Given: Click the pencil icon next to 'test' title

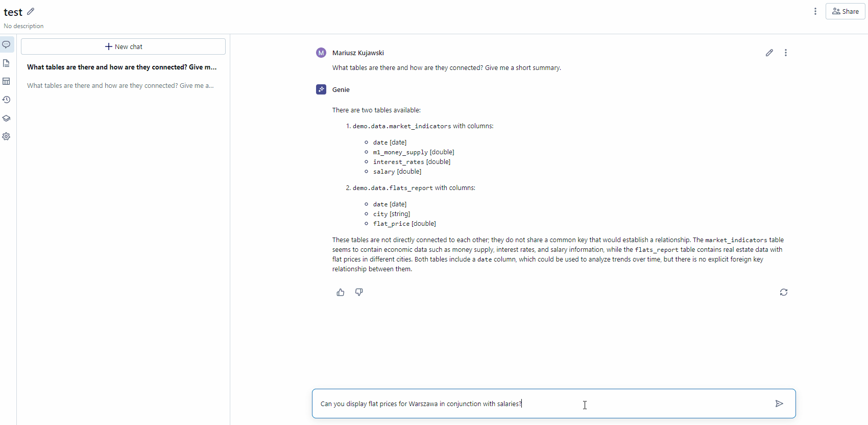Looking at the screenshot, I should (x=31, y=11).
